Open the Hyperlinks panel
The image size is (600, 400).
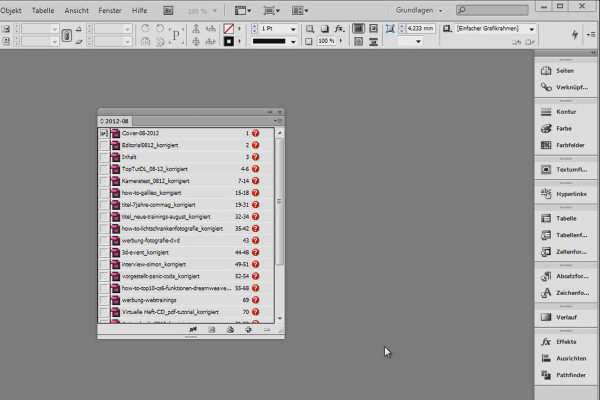[566, 194]
